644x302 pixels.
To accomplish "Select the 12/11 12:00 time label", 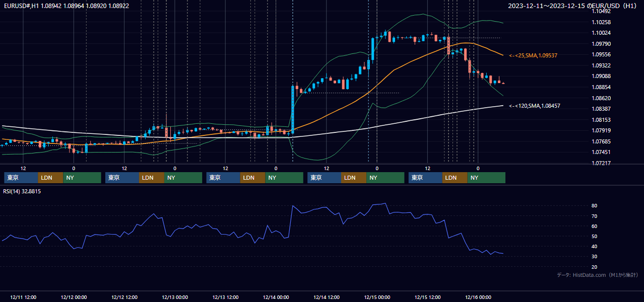I will 23,297.
